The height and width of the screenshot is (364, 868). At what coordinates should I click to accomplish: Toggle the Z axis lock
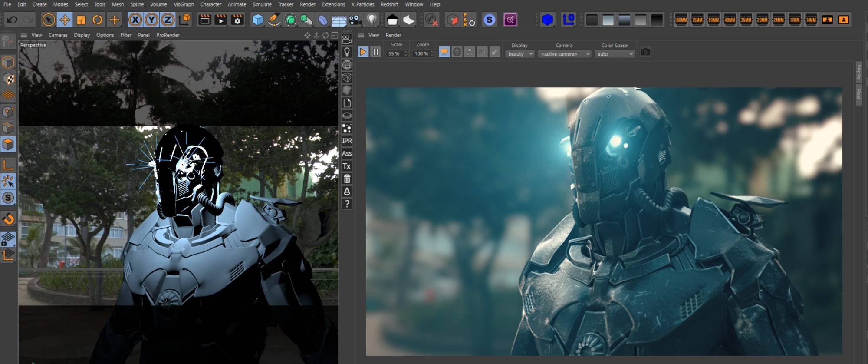[168, 20]
